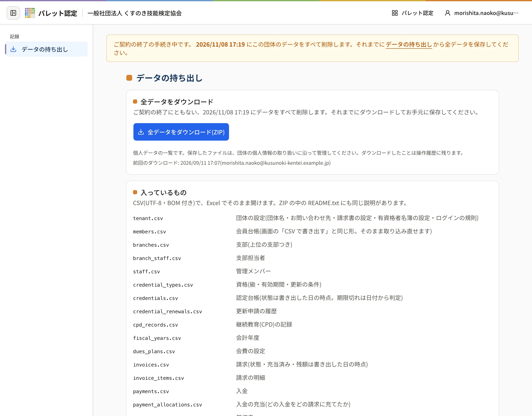Click the description 会計年度
This screenshot has height=416, width=532.
click(x=248, y=338)
